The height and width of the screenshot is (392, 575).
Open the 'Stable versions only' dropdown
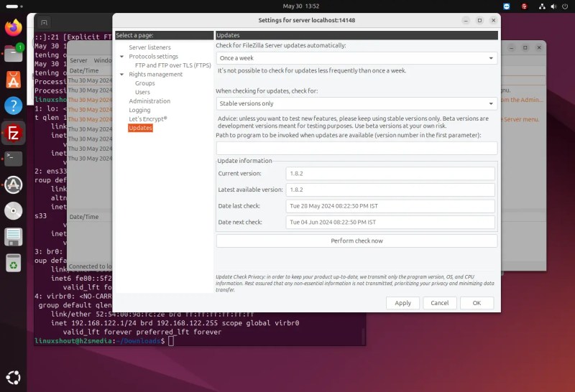356,103
